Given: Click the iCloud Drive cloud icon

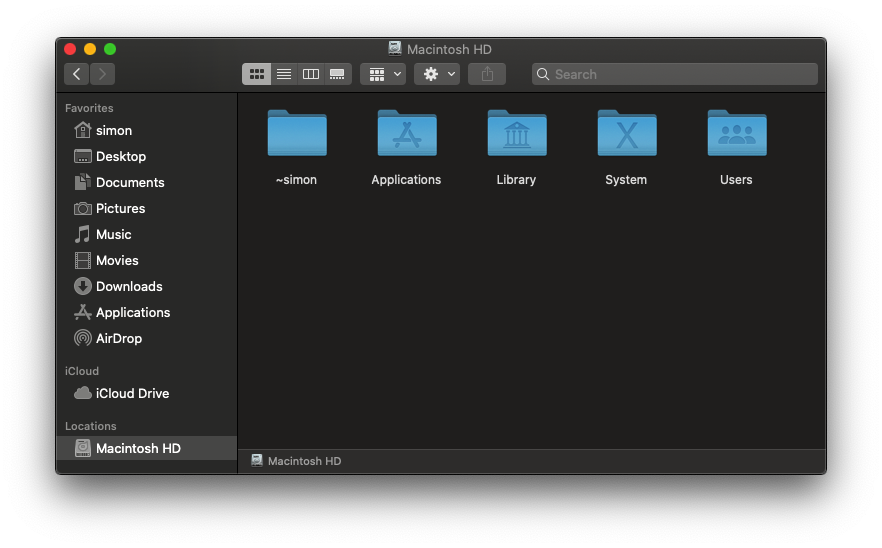Looking at the screenshot, I should pyautogui.click(x=83, y=393).
